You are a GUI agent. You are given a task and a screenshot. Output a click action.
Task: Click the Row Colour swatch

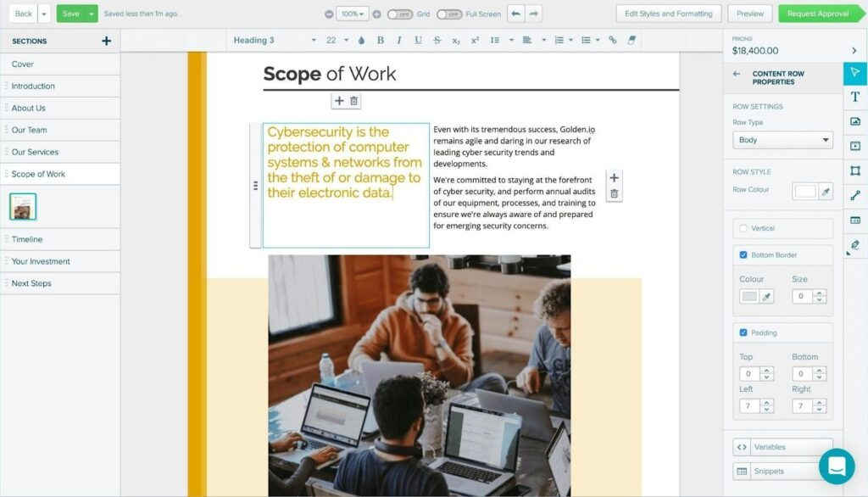pyautogui.click(x=804, y=191)
